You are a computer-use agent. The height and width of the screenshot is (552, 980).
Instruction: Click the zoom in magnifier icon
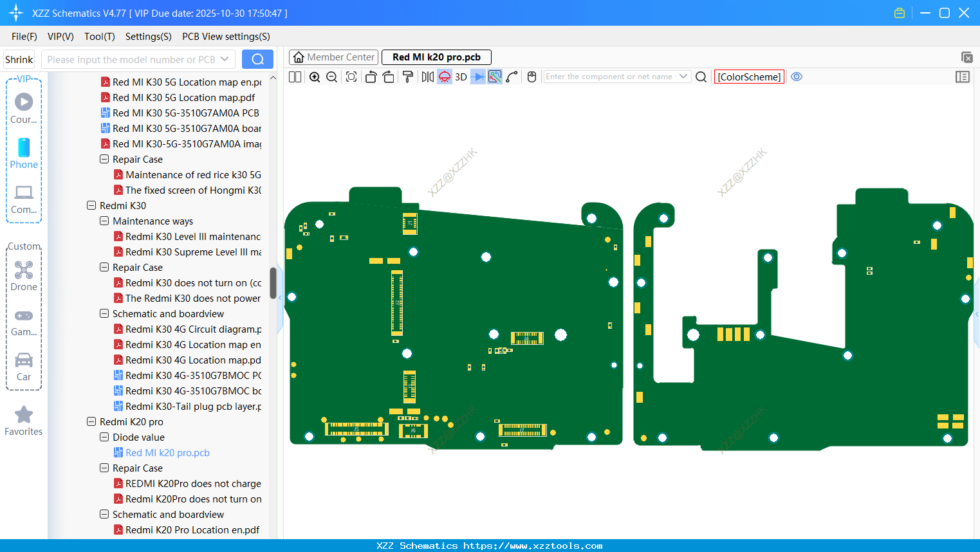pos(315,77)
